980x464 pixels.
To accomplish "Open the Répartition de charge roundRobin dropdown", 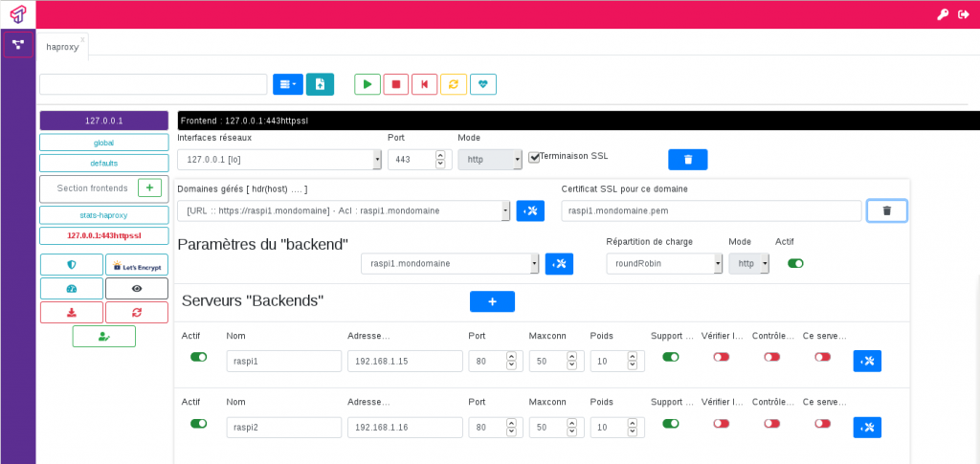I will [664, 263].
